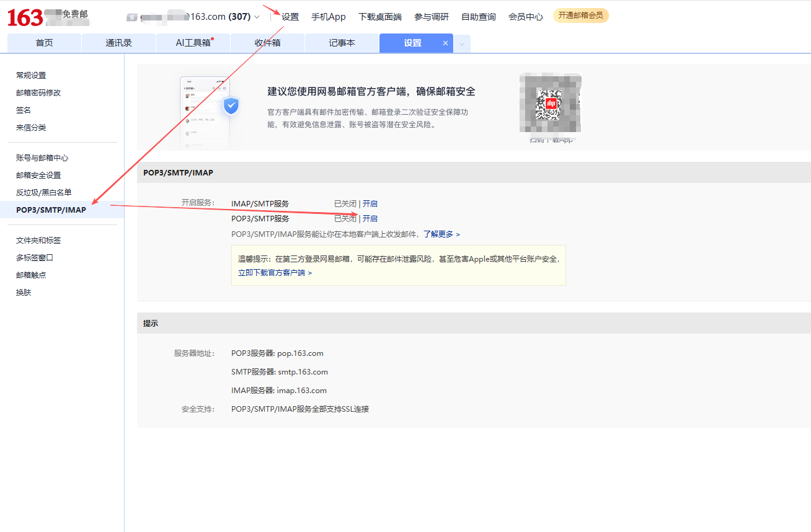Image resolution: width=811 pixels, height=532 pixels.
Task: Click the 建议您使用网易邮箱官方客户端 banner heading
Action: (x=371, y=92)
